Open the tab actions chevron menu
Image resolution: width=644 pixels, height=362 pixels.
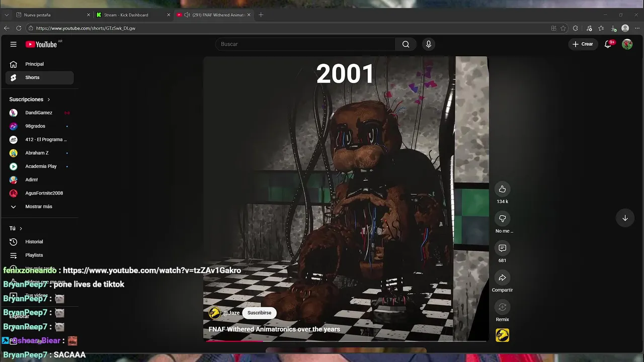(x=7, y=15)
